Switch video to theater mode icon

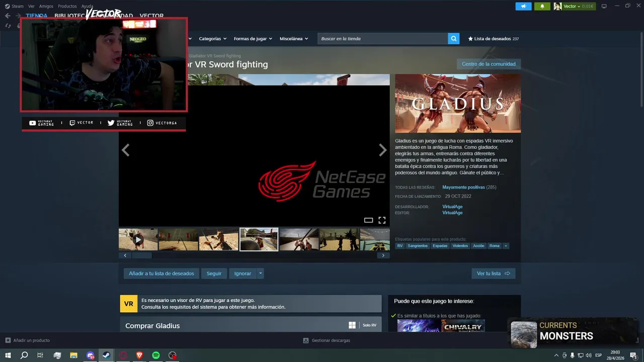coord(368,220)
